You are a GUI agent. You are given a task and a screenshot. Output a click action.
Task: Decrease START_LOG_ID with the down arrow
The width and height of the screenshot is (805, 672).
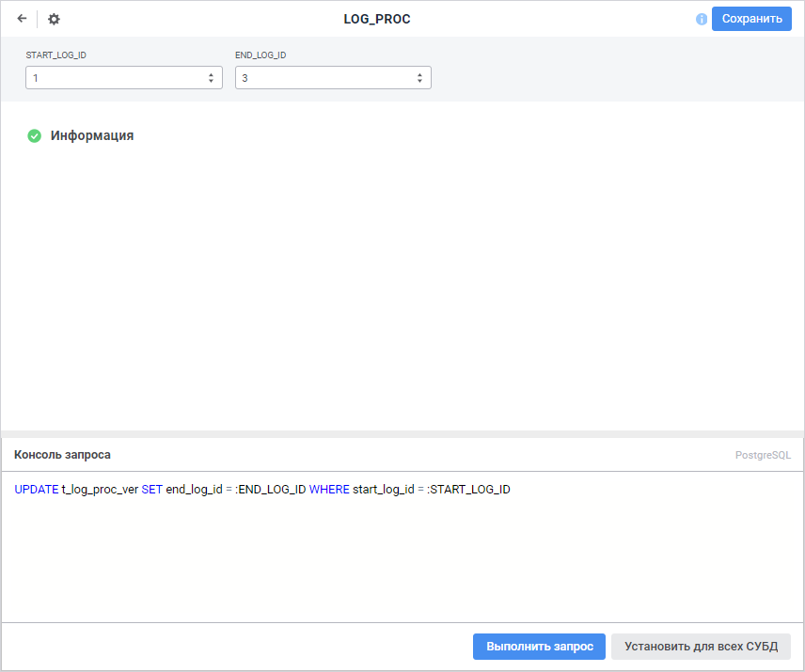212,82
